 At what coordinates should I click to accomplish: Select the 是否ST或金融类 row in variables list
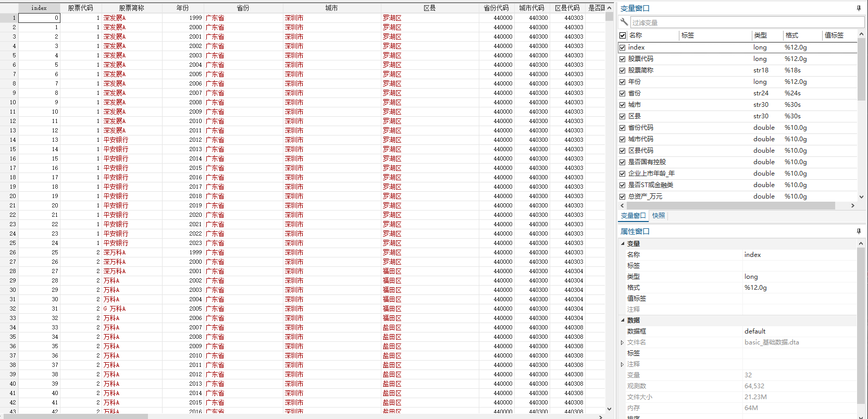point(738,185)
